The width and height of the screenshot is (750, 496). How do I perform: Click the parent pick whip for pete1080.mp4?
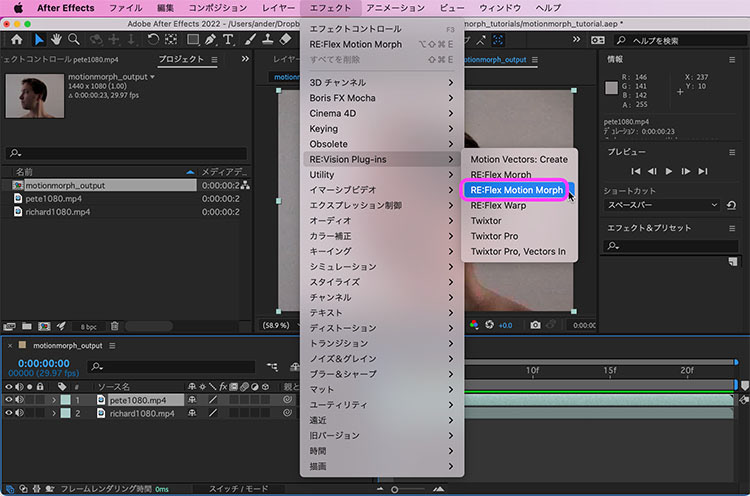287,399
